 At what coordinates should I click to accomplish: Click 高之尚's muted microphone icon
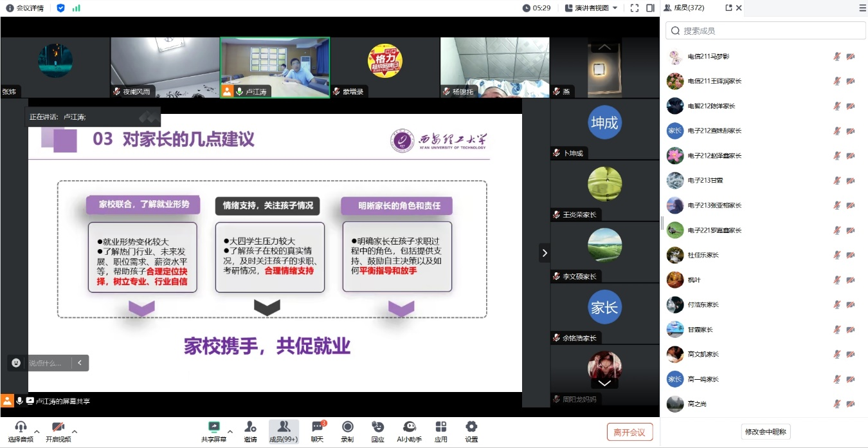coord(837,404)
